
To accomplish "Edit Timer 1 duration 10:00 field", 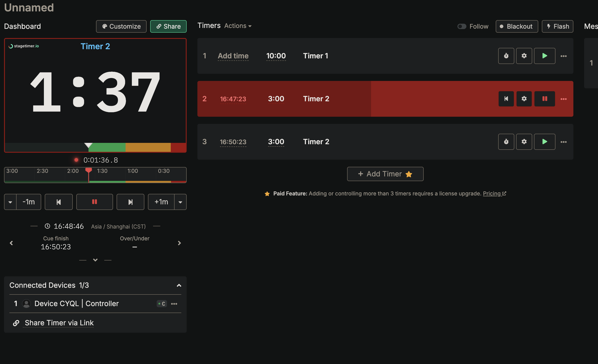I will click(276, 56).
